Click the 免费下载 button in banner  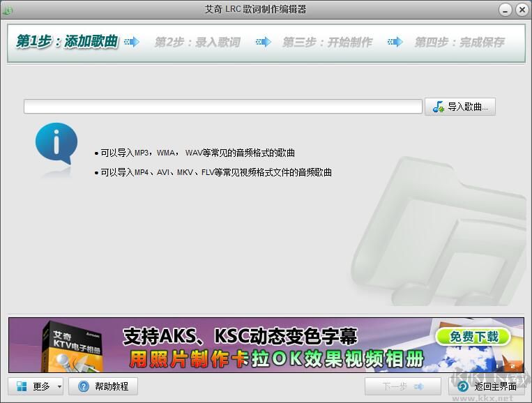[x=474, y=336]
